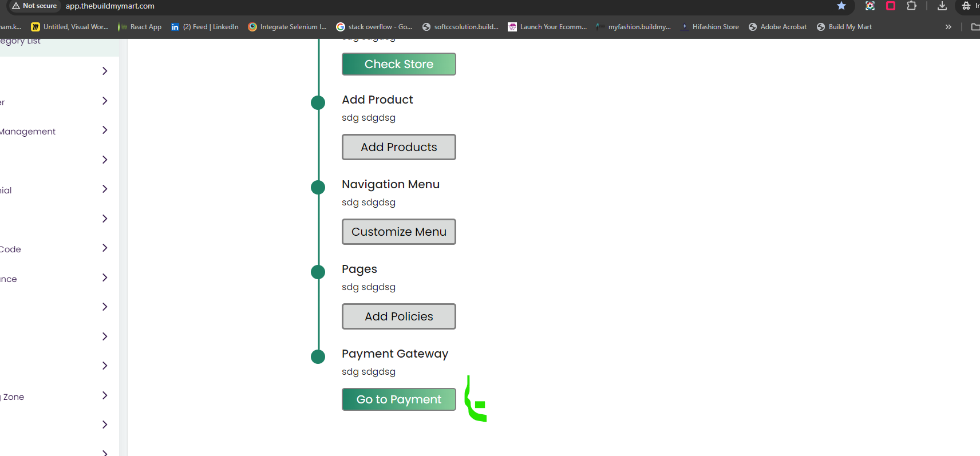Open the stack overflow - Go... bookmark

[374, 27]
